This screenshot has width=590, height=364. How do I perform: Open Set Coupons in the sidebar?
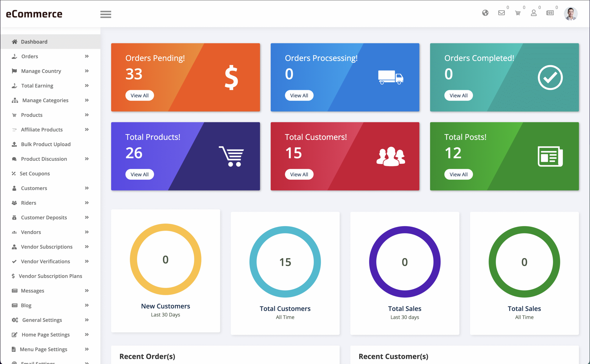(x=35, y=173)
